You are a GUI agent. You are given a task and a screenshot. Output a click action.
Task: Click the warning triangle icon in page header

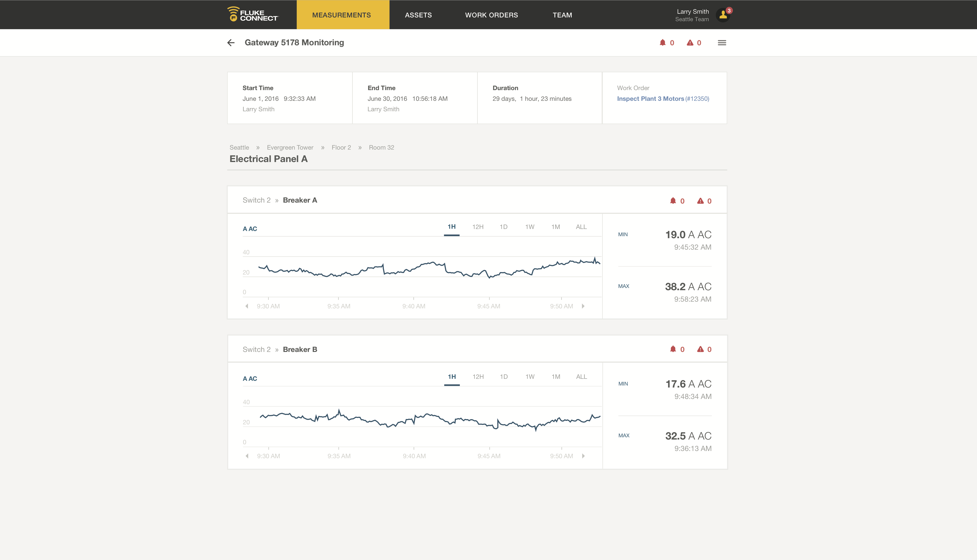pos(690,43)
